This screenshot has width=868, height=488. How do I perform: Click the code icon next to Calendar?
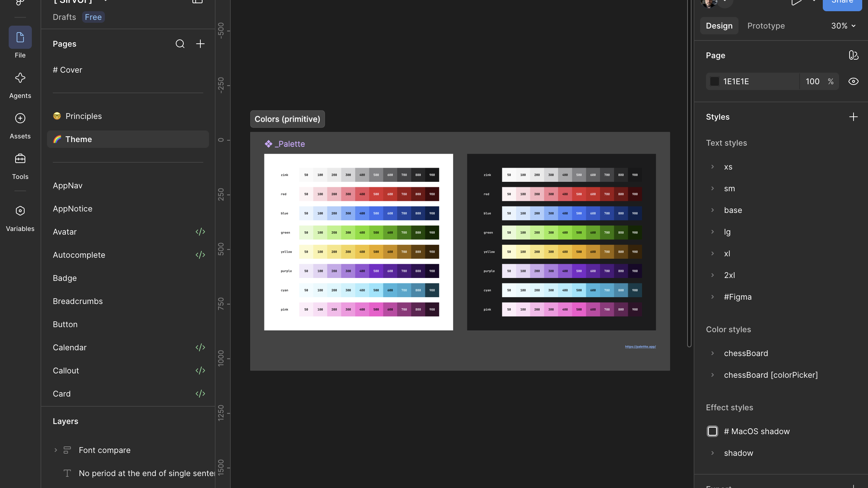coord(200,347)
